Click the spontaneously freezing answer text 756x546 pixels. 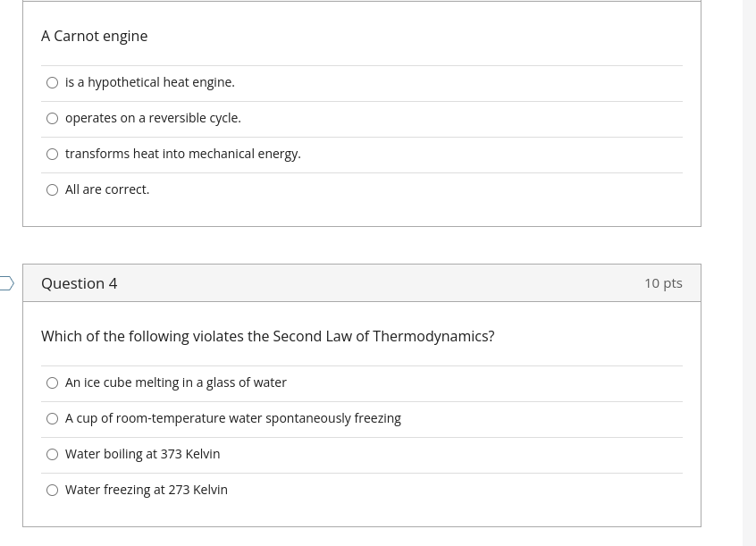(x=233, y=417)
